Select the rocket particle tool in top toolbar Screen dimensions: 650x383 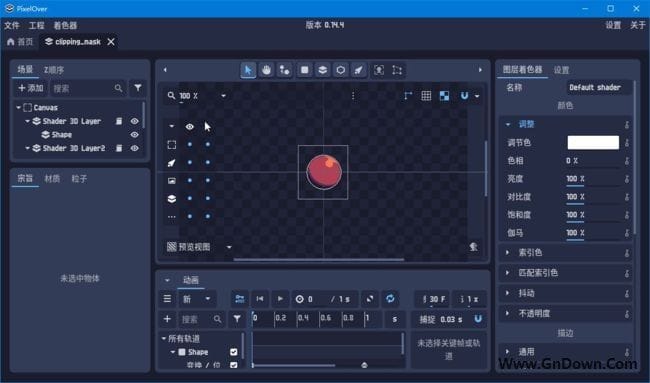tap(359, 70)
